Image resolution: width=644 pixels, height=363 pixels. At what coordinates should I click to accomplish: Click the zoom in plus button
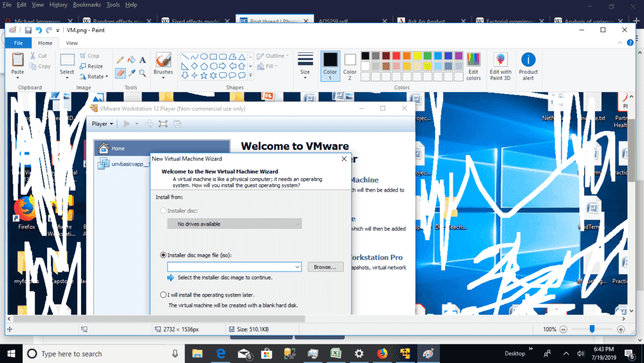[621, 329]
